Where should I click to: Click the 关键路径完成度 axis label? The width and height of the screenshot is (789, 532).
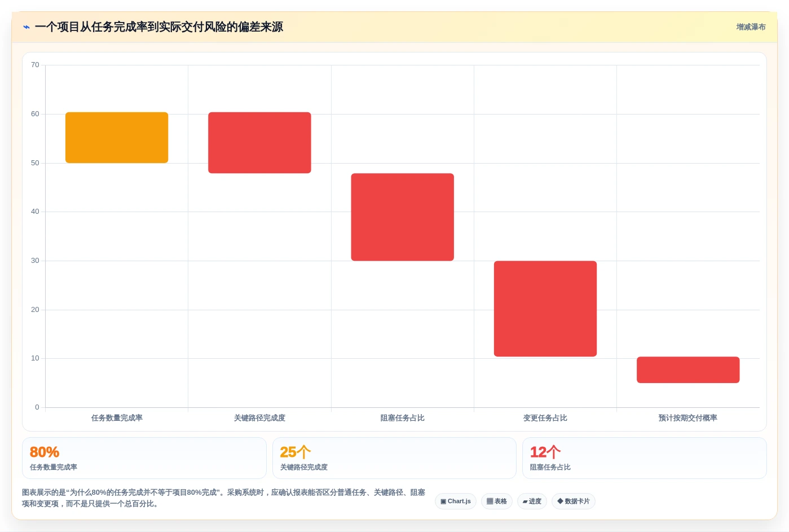(x=259, y=418)
